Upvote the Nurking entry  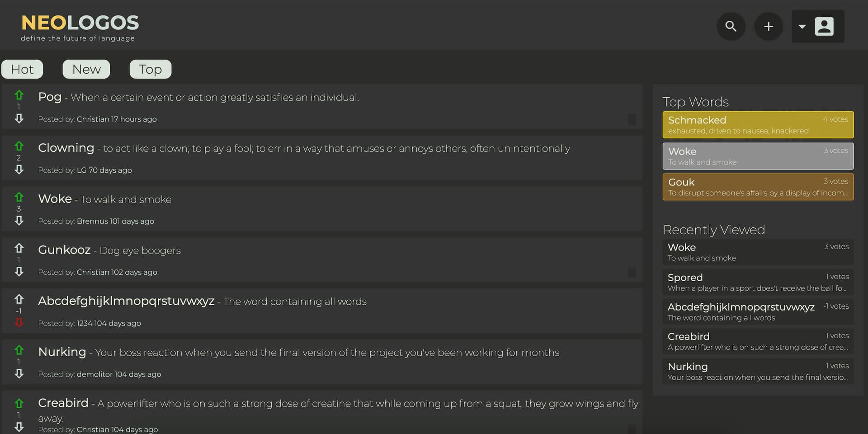[x=19, y=350]
